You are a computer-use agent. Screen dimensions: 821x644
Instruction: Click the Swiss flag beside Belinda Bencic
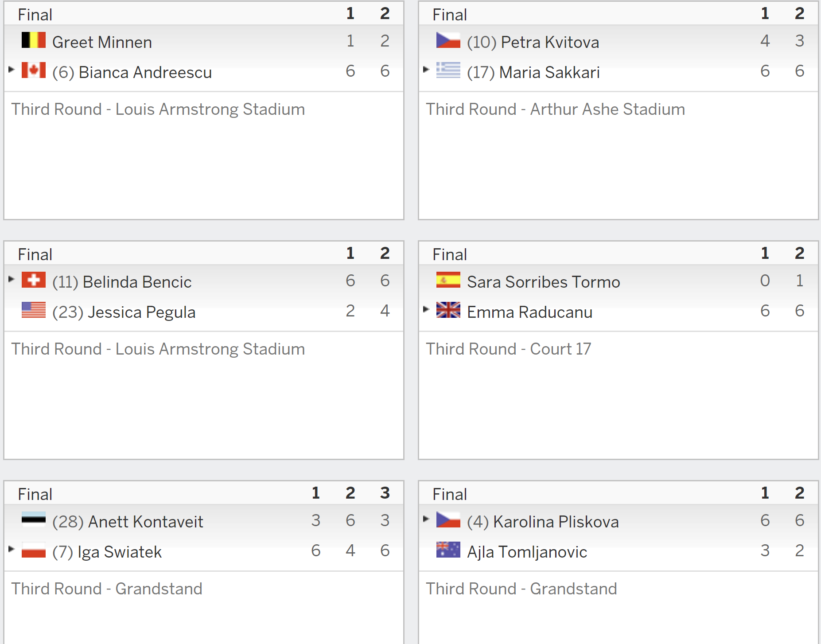(34, 280)
